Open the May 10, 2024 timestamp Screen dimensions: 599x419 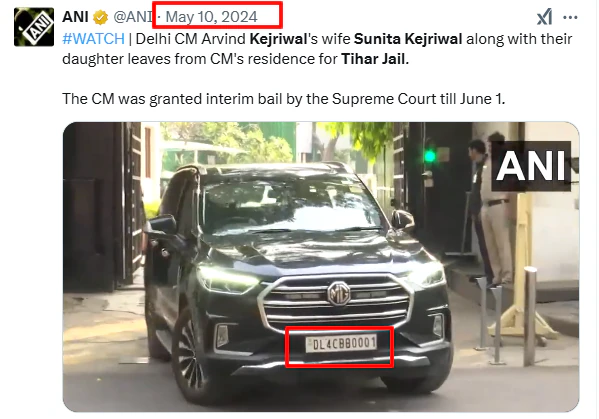(x=212, y=17)
